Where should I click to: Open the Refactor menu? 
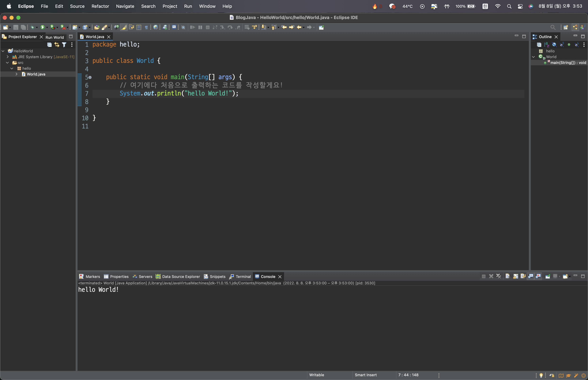pos(100,6)
